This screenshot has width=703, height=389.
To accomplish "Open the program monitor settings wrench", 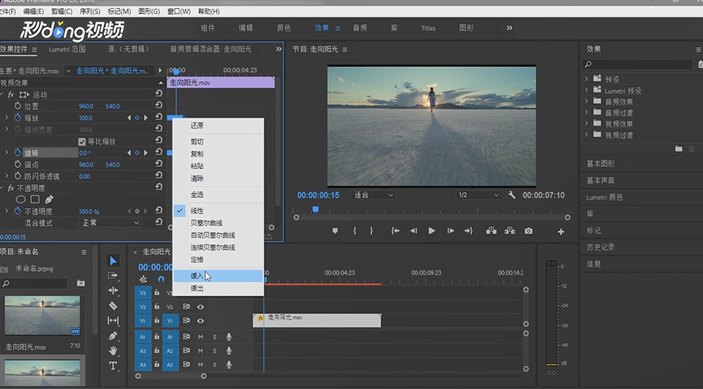I will [x=512, y=195].
